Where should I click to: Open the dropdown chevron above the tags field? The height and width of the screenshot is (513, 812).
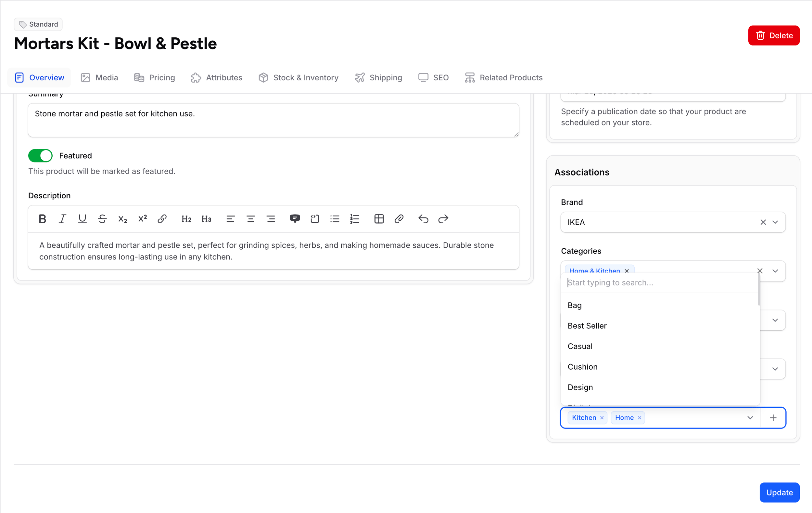click(775, 369)
